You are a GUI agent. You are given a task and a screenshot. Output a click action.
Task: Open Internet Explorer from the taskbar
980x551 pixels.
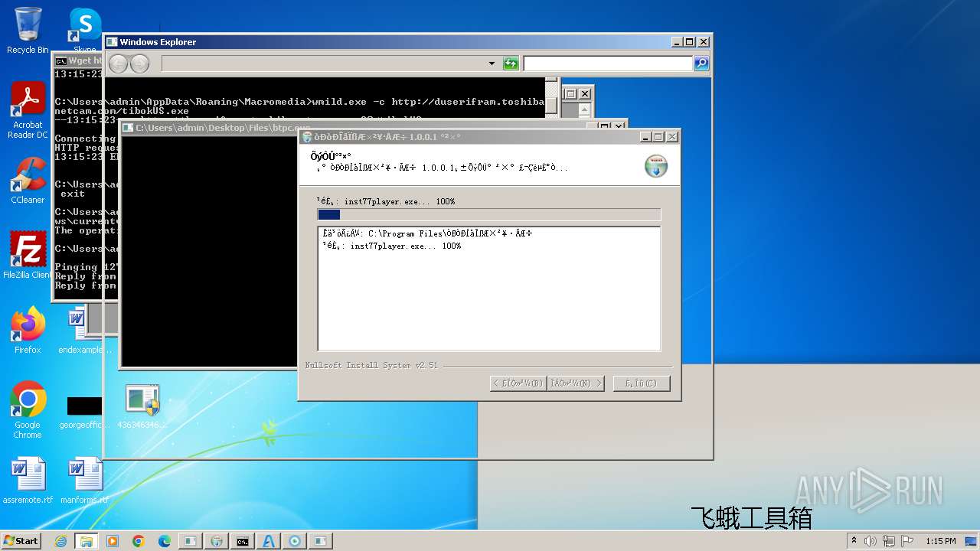(60, 541)
